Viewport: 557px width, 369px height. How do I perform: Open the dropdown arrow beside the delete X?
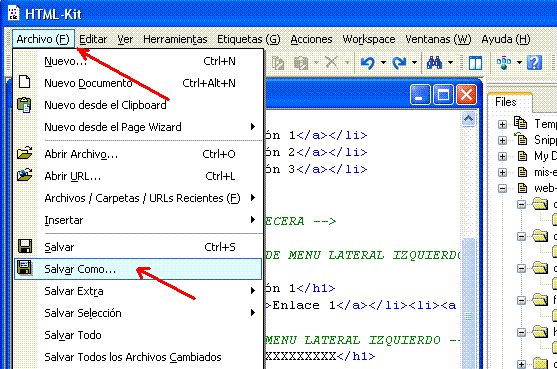point(348,63)
